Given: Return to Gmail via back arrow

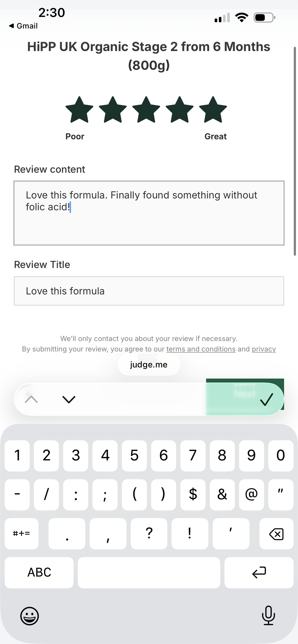Looking at the screenshot, I should pos(23,26).
